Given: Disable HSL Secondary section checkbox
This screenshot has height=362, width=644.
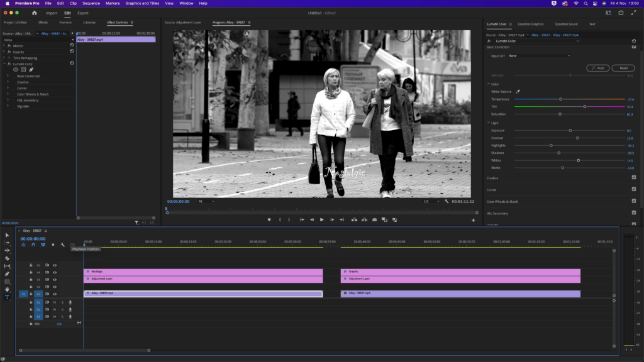Looking at the screenshot, I should [x=634, y=212].
